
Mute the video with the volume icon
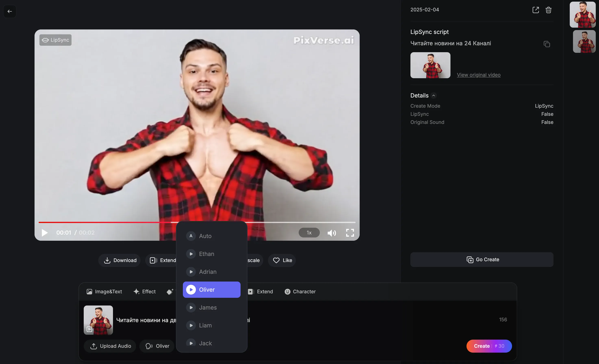click(332, 233)
